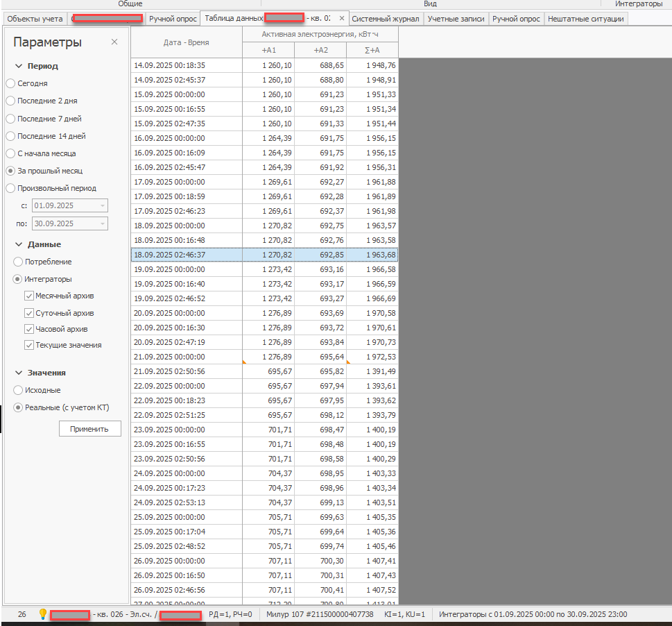The width and height of the screenshot is (672, 626).
Task: Open the end date dropdown 30.09.2025
Action: coord(103,223)
